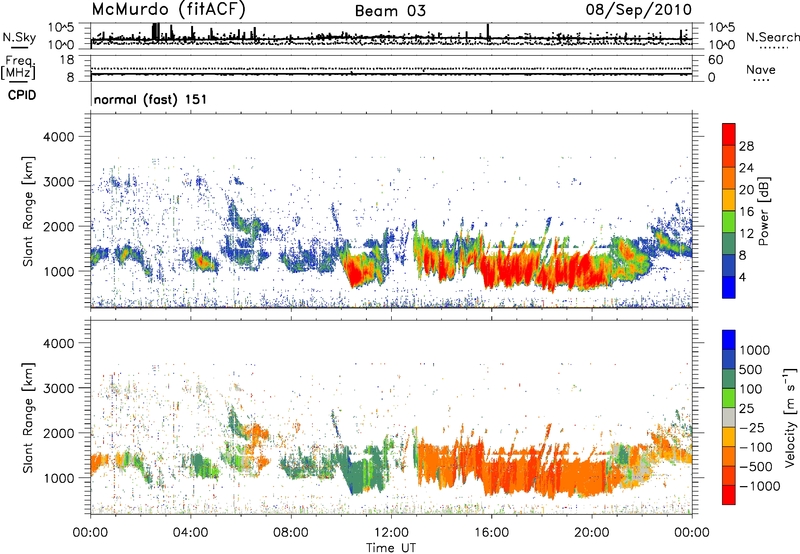Click the "08:00" time tick label

pyautogui.click(x=291, y=533)
